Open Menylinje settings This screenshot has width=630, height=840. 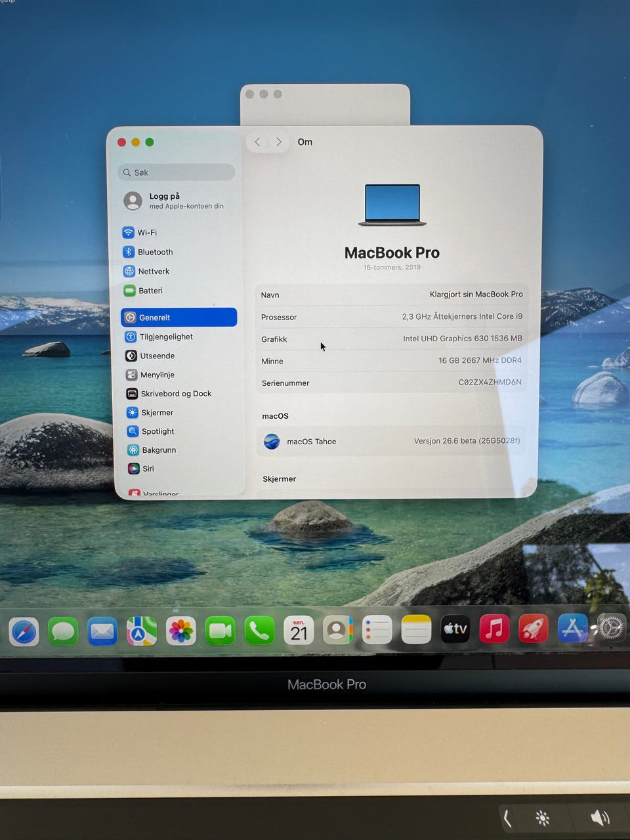coord(150,375)
